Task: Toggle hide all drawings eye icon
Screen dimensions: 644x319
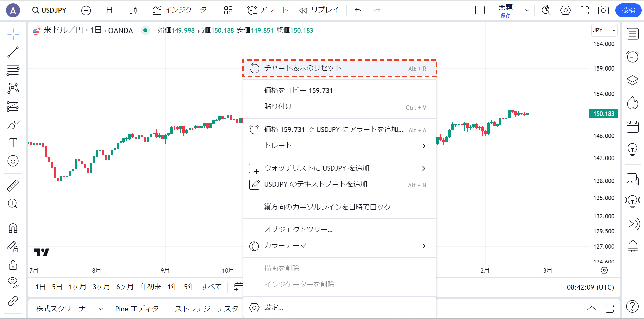Action: [x=13, y=283]
